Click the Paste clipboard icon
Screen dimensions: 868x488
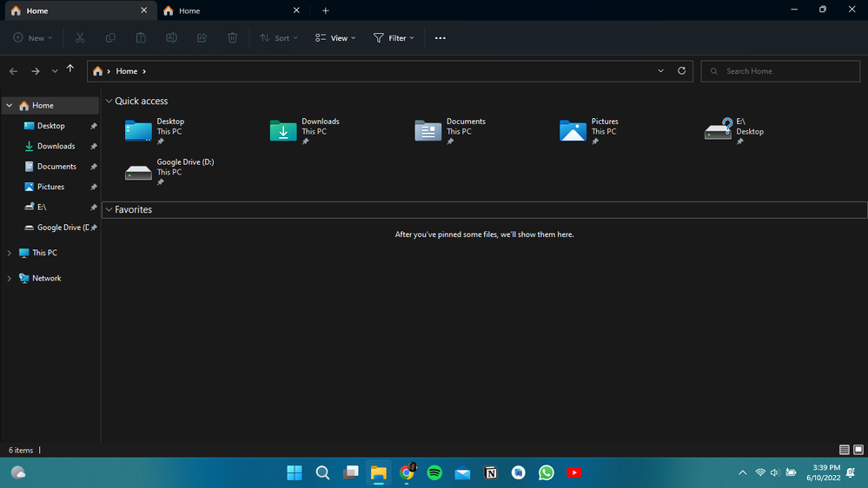(141, 37)
